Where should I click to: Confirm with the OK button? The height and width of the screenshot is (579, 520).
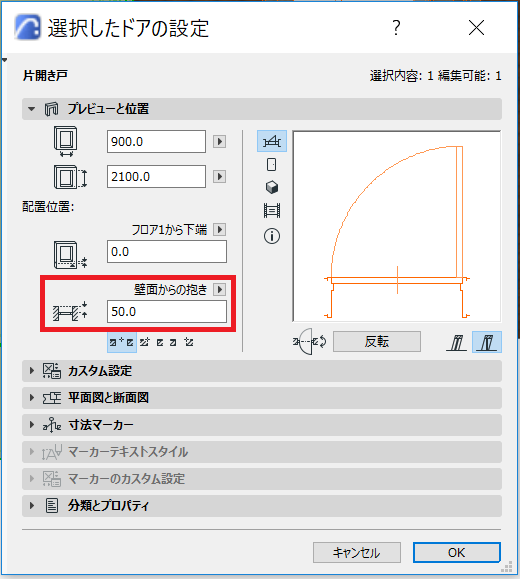457,552
